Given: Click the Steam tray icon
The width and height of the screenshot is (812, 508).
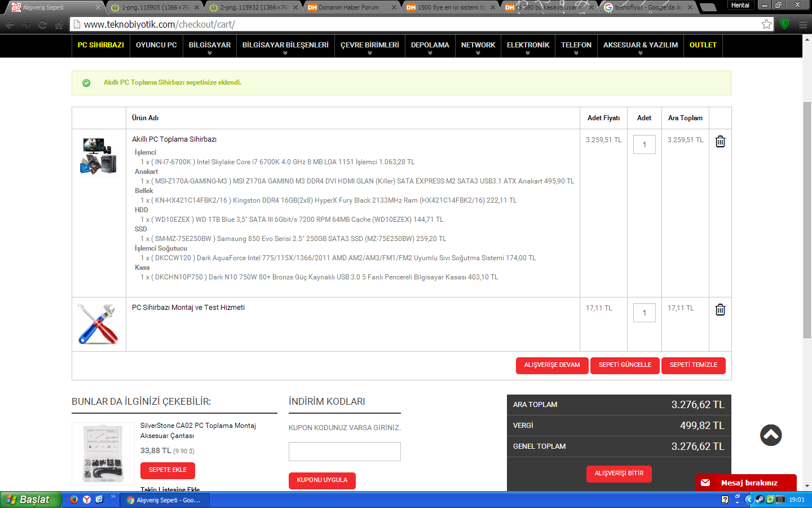Looking at the screenshot, I should (760, 500).
